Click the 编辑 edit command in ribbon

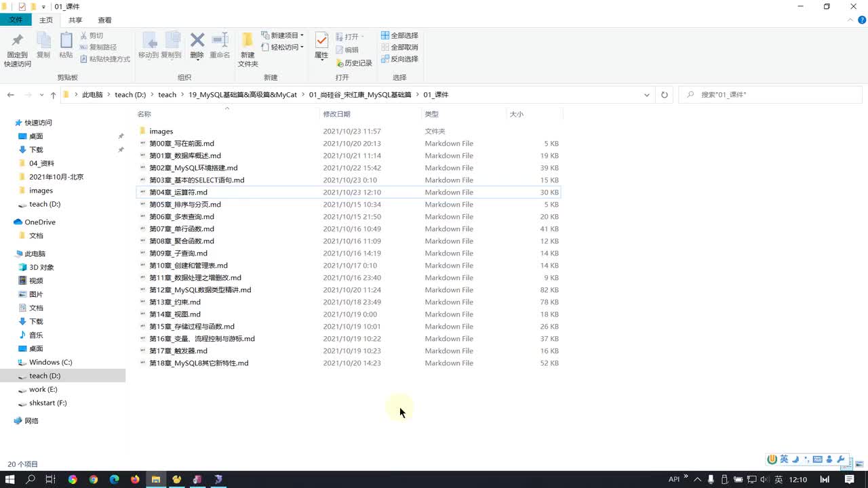[347, 49]
